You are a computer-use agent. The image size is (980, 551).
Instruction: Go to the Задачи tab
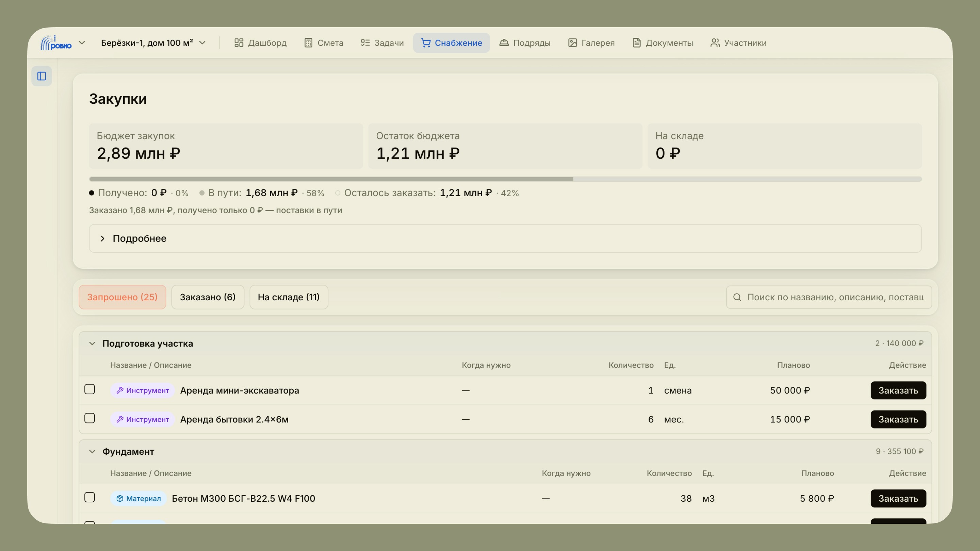pos(382,43)
